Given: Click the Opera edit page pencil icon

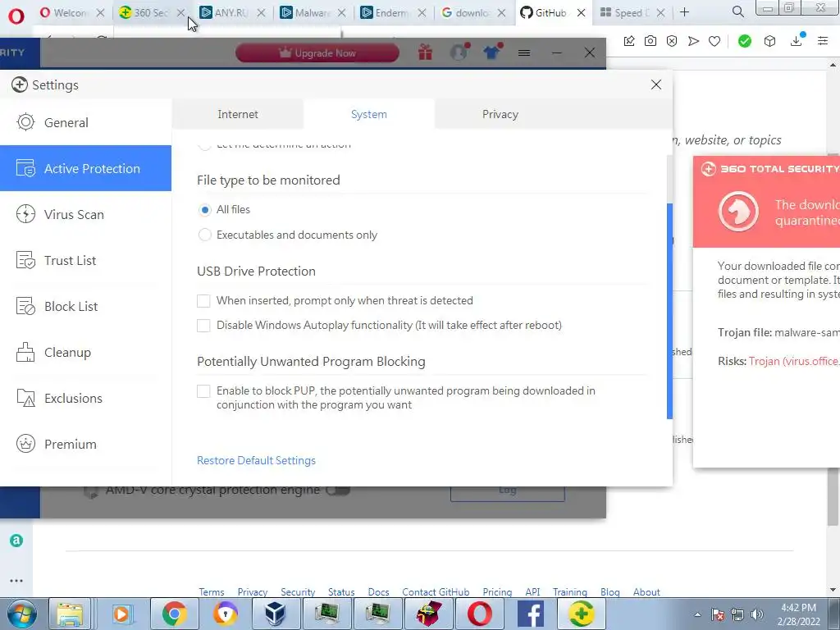Looking at the screenshot, I should click(629, 41).
